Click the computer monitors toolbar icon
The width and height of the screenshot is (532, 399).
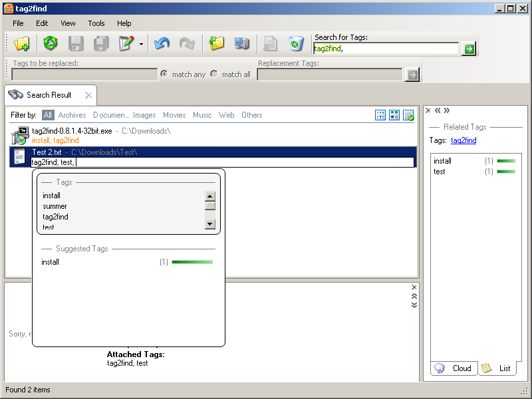tap(242, 44)
